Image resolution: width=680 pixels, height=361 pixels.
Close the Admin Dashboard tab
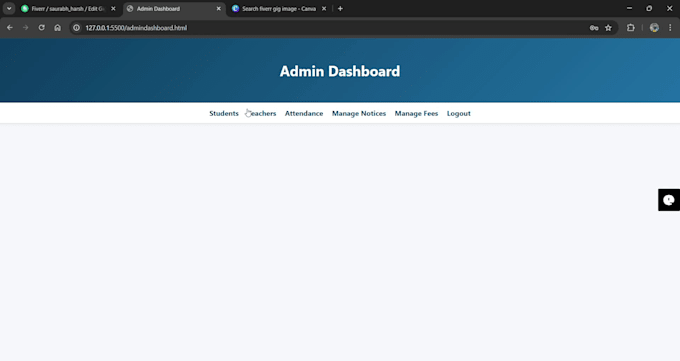click(x=219, y=9)
